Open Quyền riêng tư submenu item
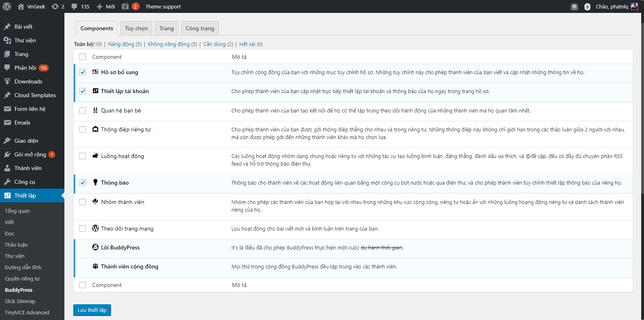The width and height of the screenshot is (644, 320). [22, 278]
